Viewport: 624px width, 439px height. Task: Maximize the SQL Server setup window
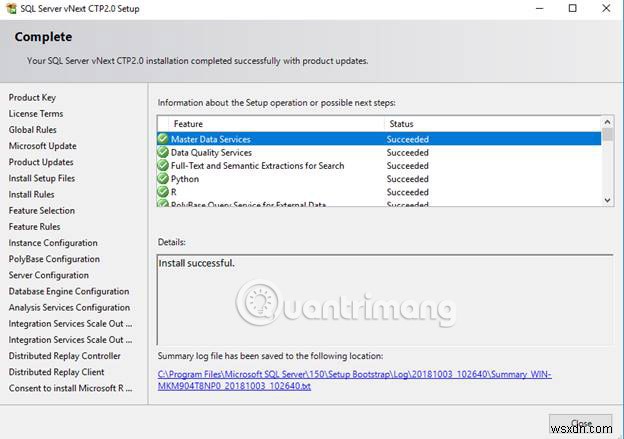point(572,8)
